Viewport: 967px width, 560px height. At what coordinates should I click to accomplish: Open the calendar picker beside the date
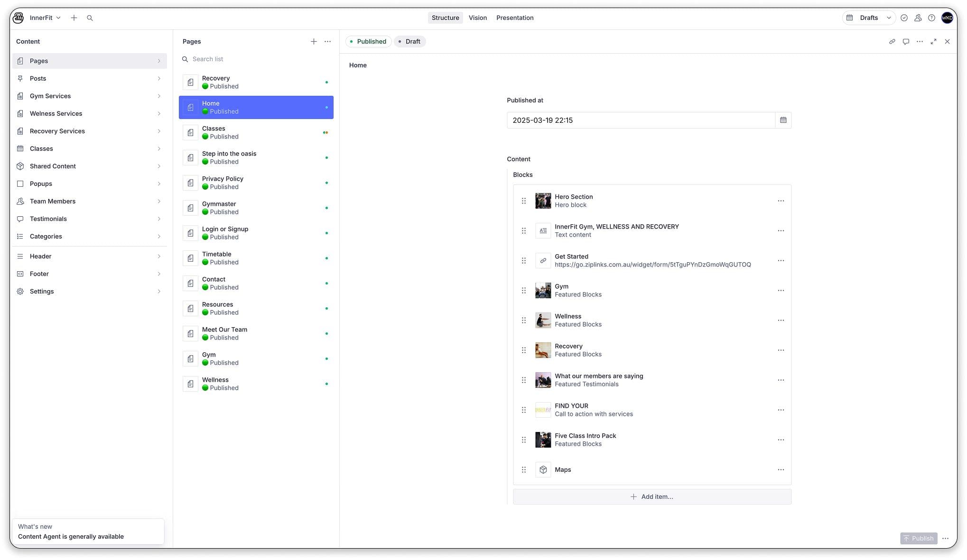tap(783, 120)
